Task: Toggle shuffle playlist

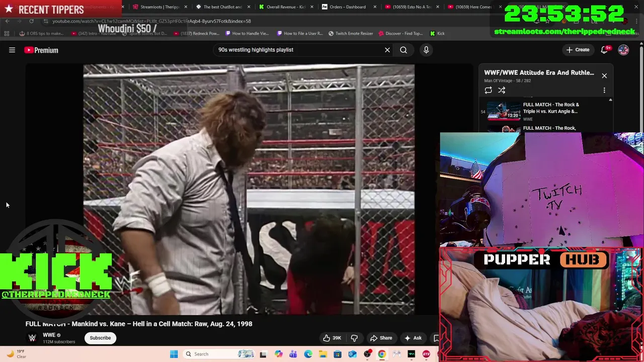Action: (x=502, y=90)
